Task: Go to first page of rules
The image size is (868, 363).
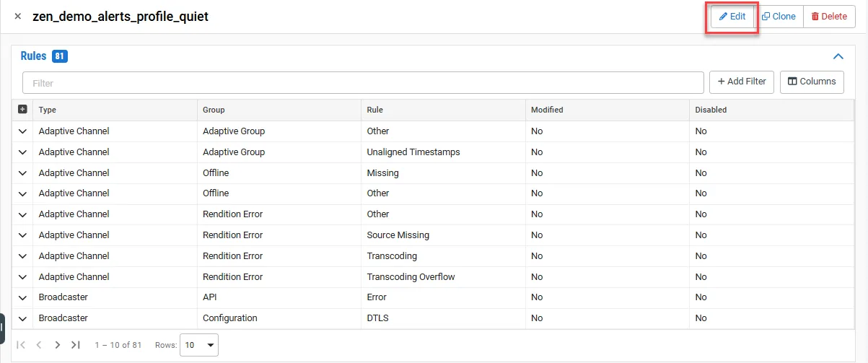Action: 21,345
